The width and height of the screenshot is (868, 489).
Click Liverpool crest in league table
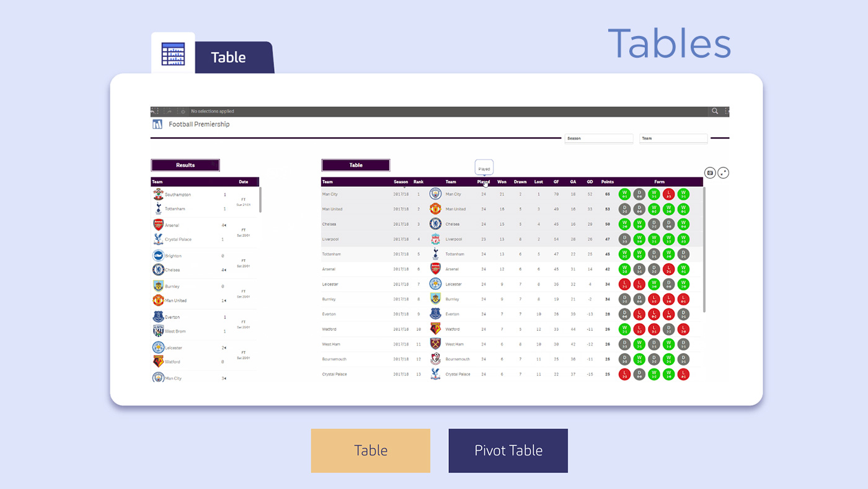(435, 239)
